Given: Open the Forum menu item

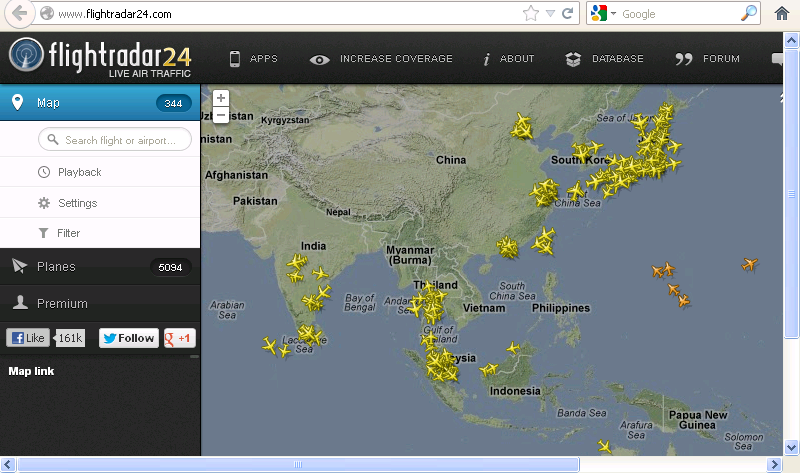Looking at the screenshot, I should [708, 59].
